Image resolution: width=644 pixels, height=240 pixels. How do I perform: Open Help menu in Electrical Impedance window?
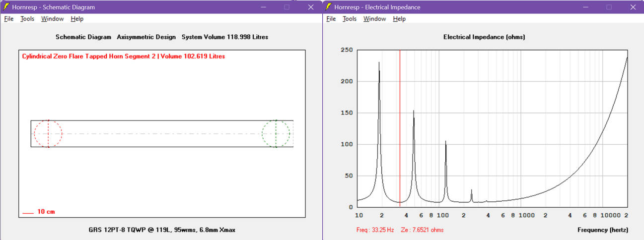[399, 19]
